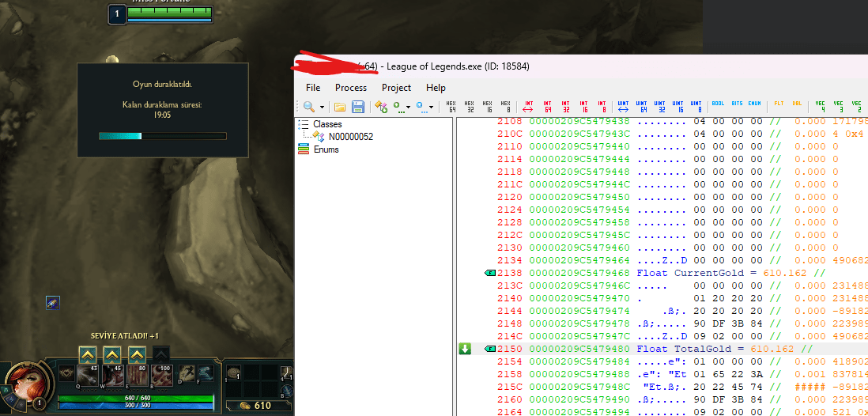Click the teal type tag at offset 2150
The width and height of the screenshot is (868, 416).
(490, 349)
